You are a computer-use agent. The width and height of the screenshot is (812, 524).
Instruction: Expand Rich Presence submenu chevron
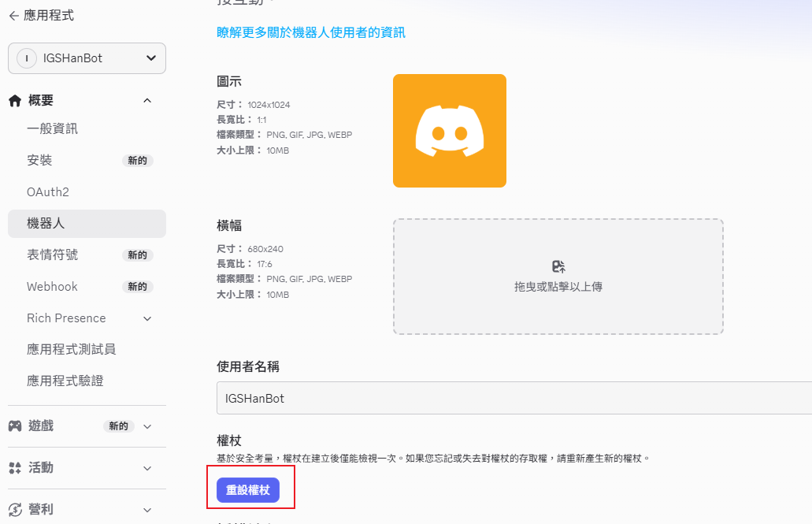pyautogui.click(x=147, y=319)
